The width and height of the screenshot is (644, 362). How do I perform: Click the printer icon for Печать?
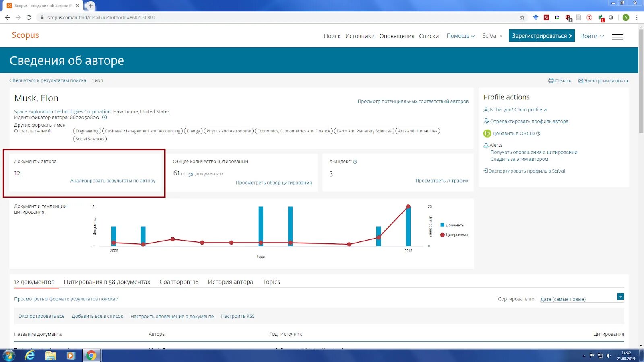(551, 81)
